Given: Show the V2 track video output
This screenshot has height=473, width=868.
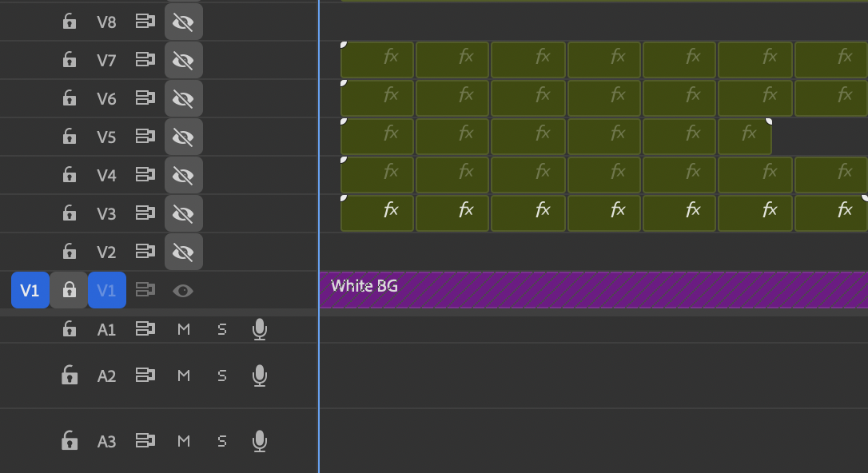Looking at the screenshot, I should (183, 252).
